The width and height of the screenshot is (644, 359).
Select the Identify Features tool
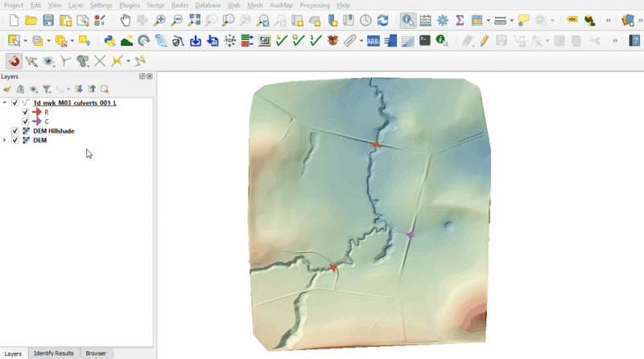click(x=408, y=20)
